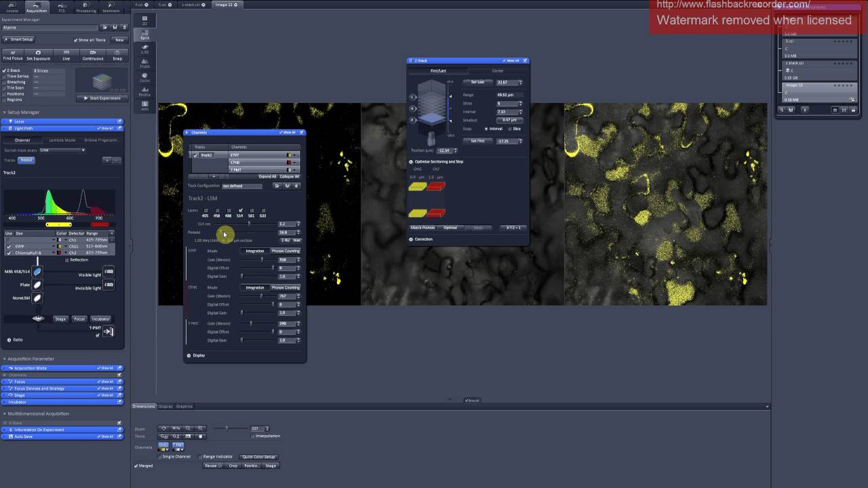Switch to the Processing tab
Viewport: 868px width, 488px height.
tap(86, 7)
